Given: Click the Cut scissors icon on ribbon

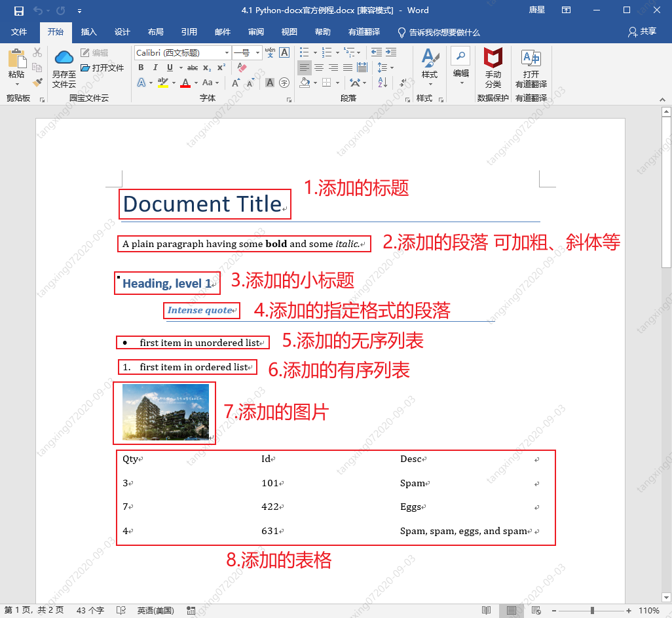Looking at the screenshot, I should pos(37,52).
